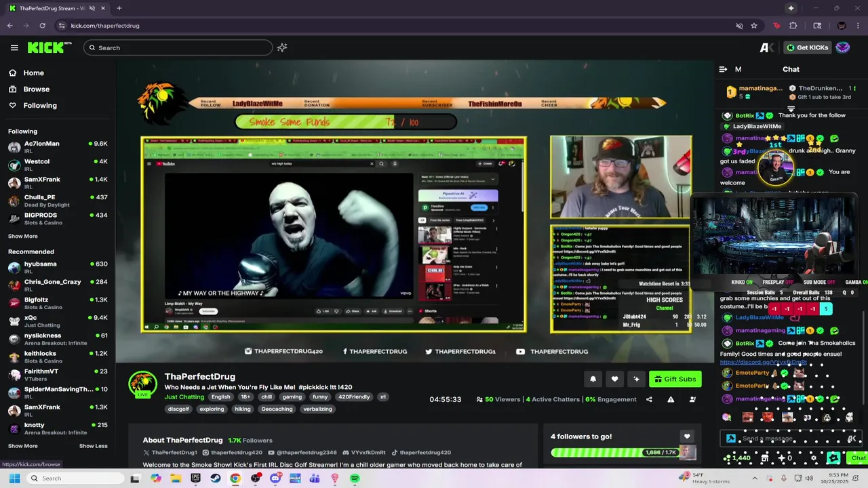Open a new browser tab
The image size is (868, 488).
pyautogui.click(x=119, y=8)
